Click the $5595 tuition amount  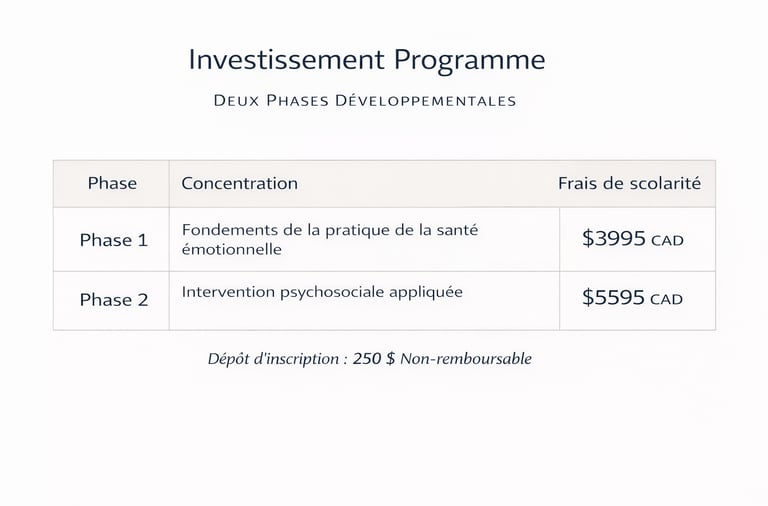tap(613, 297)
